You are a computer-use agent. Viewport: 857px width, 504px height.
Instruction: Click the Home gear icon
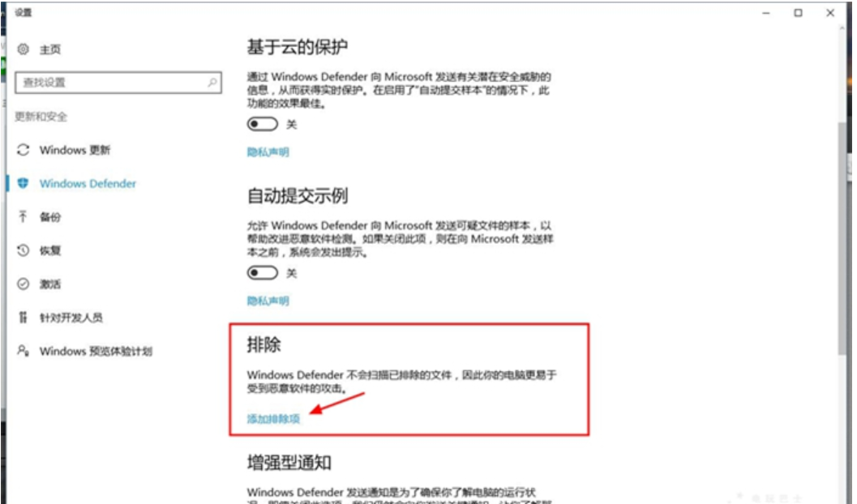click(x=23, y=49)
